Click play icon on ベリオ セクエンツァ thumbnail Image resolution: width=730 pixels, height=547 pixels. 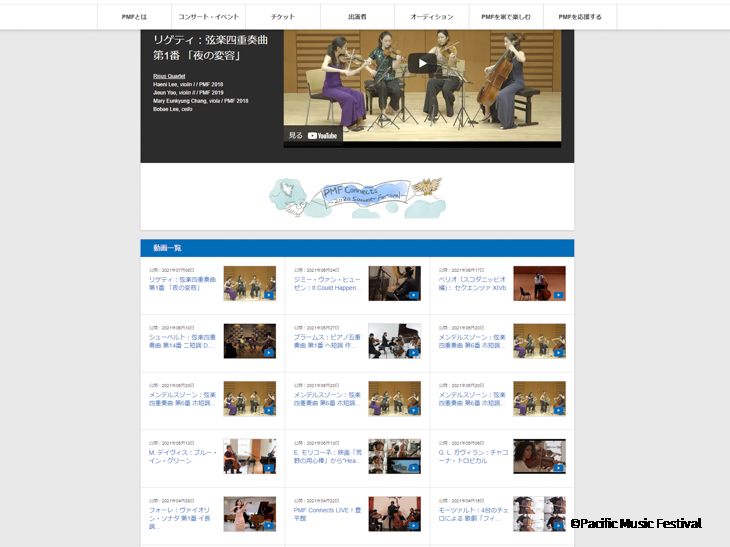pos(559,295)
